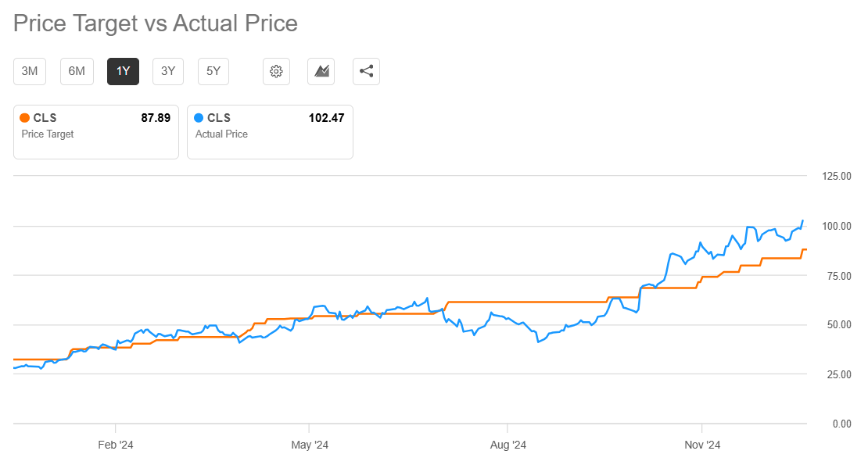This screenshot has height=465, width=868.
Task: Switch to the 3Y range tab
Action: pyautogui.click(x=167, y=71)
